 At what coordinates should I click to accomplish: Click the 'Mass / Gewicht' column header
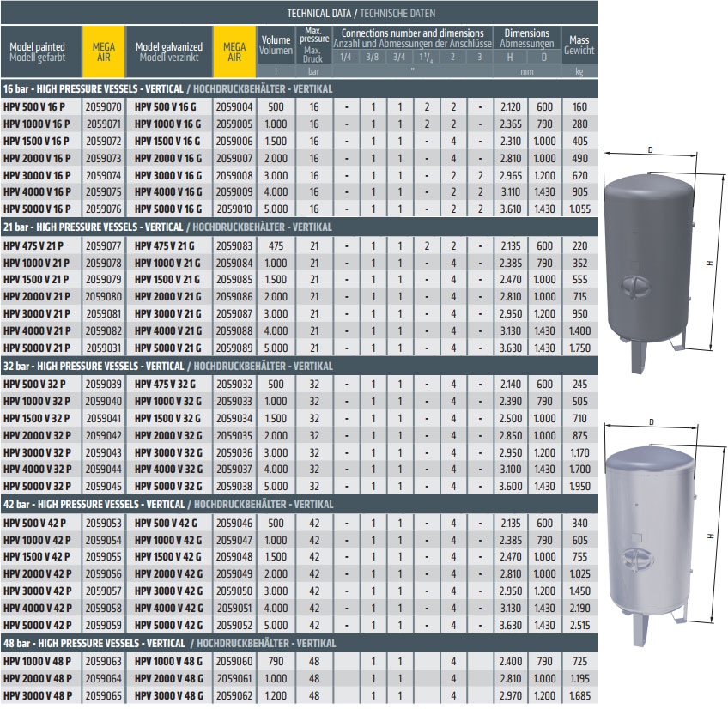pos(579,45)
